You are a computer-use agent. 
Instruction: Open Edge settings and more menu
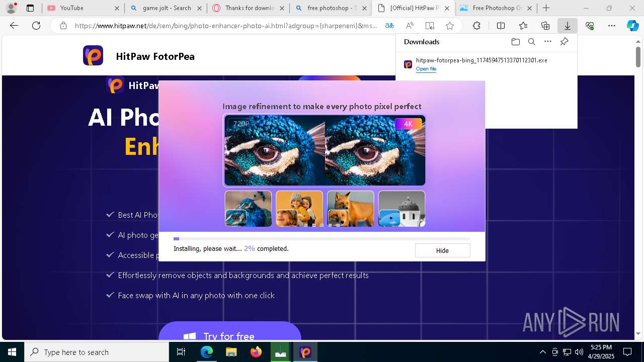pyautogui.click(x=612, y=26)
